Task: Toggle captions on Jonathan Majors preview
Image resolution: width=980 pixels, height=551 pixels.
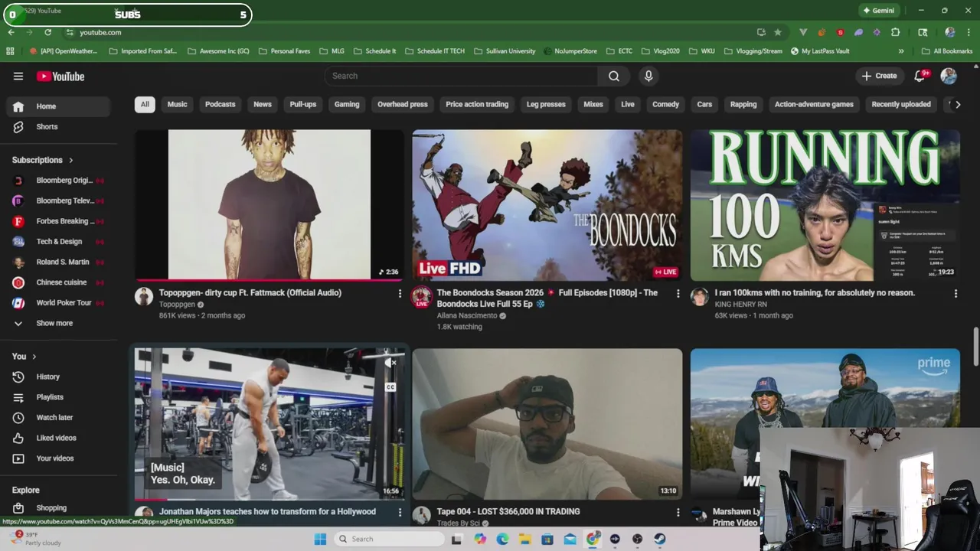Action: tap(390, 387)
